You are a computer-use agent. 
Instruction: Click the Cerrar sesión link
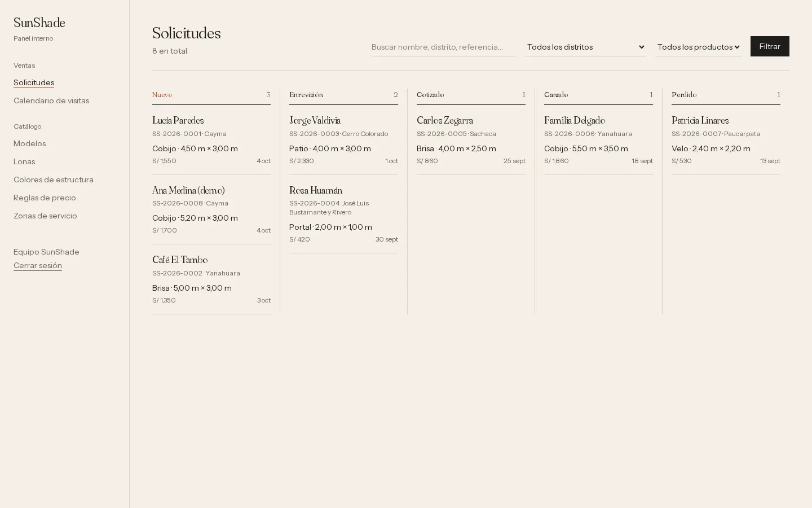tap(38, 265)
